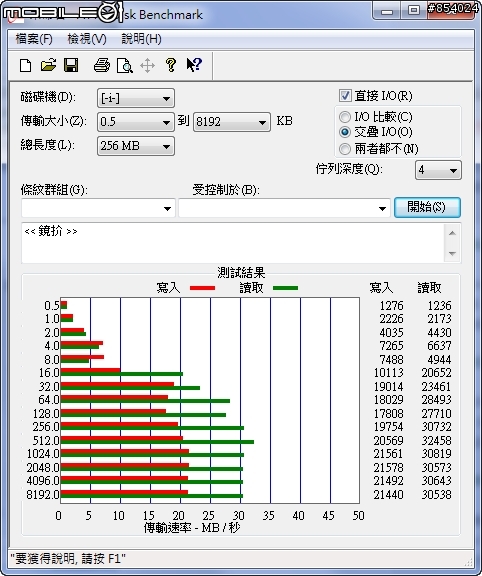Click the window resize grip in status bar
This screenshot has height=576, width=482.
(468, 561)
